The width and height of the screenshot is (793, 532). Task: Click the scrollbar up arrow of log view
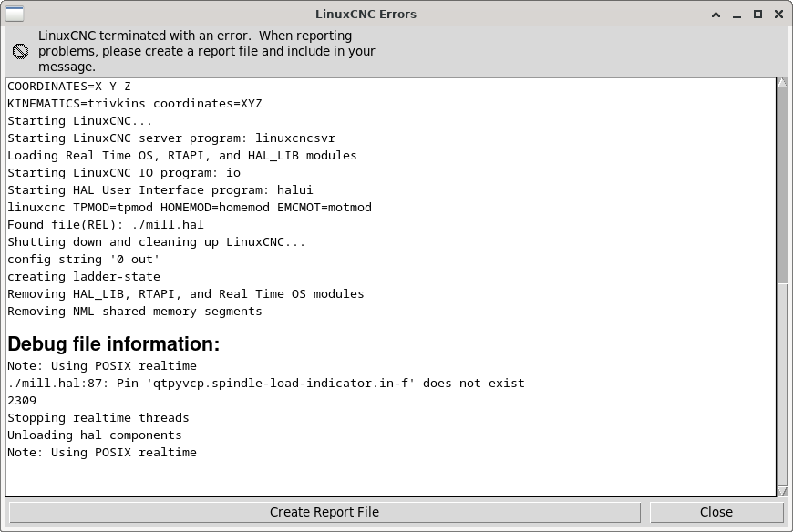click(782, 82)
